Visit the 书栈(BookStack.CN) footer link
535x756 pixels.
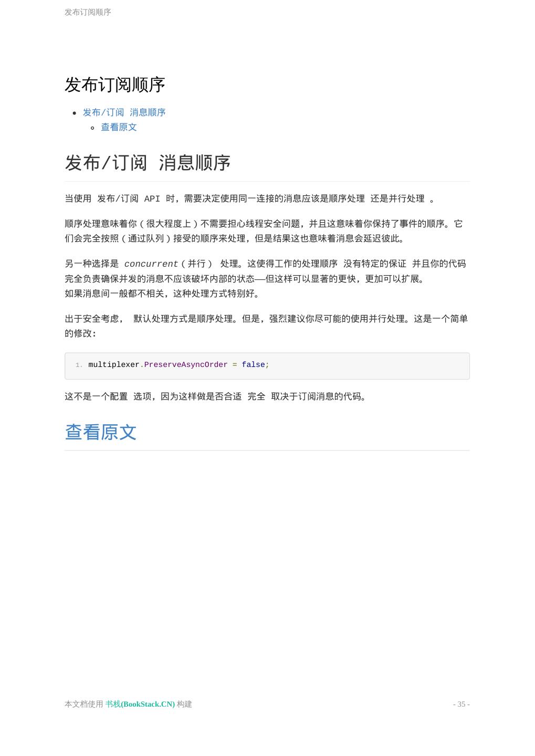click(140, 704)
